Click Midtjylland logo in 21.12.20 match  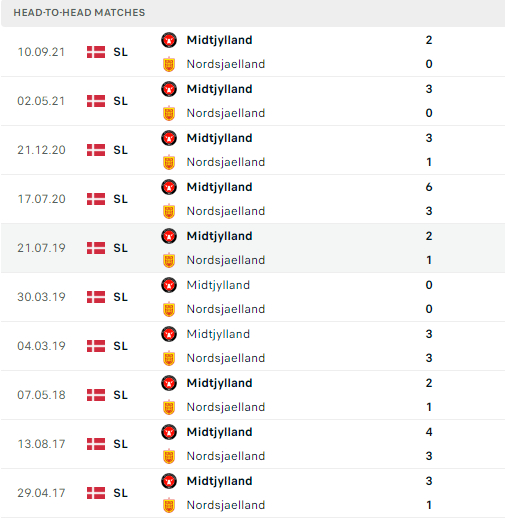pyautogui.click(x=169, y=138)
